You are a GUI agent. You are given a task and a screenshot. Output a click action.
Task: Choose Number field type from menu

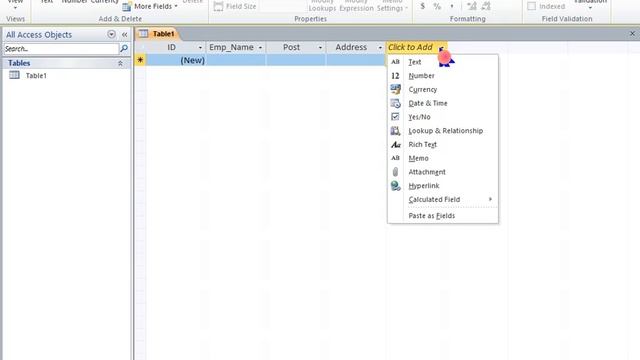click(x=443, y=76)
